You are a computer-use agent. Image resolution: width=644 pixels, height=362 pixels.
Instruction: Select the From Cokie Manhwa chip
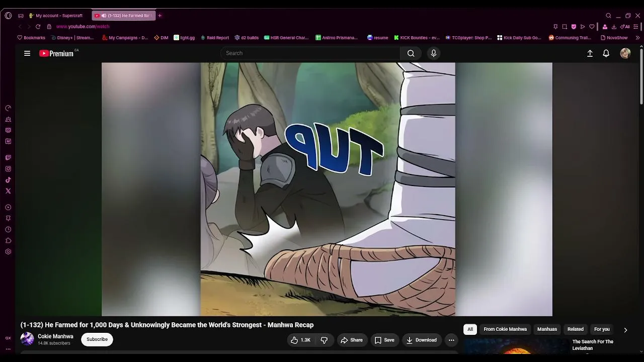(505, 329)
